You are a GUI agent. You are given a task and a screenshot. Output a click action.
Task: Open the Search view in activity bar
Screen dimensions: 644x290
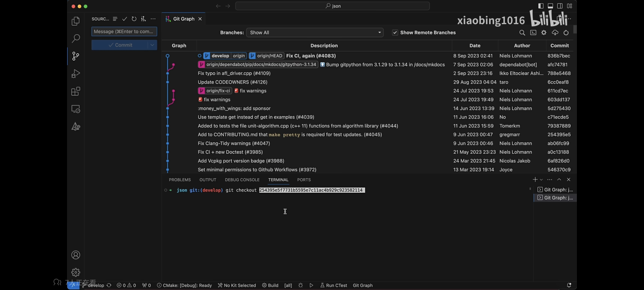tap(76, 38)
